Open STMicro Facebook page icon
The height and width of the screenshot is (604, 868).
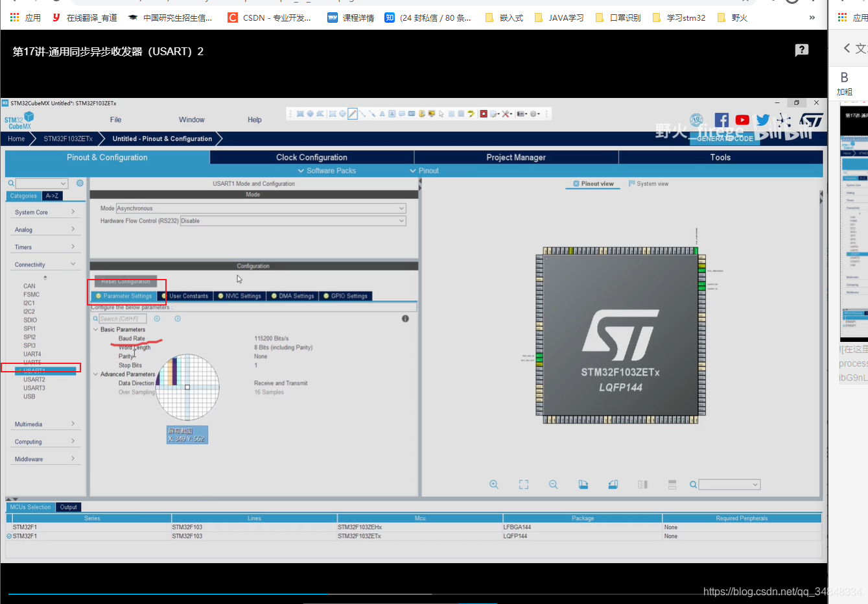[721, 120]
